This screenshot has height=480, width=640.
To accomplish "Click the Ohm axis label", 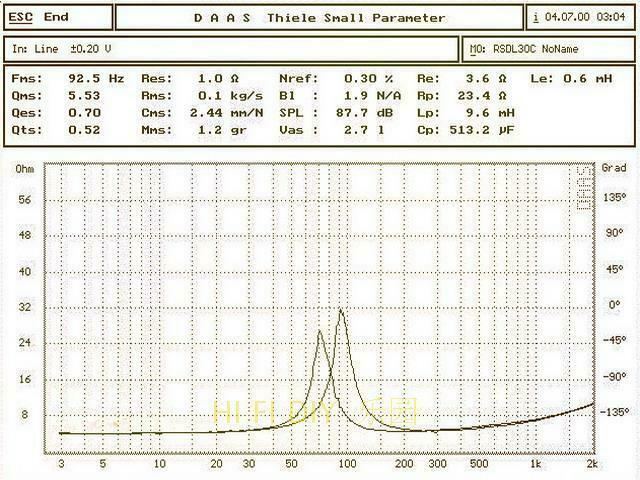I will [x=24, y=169].
